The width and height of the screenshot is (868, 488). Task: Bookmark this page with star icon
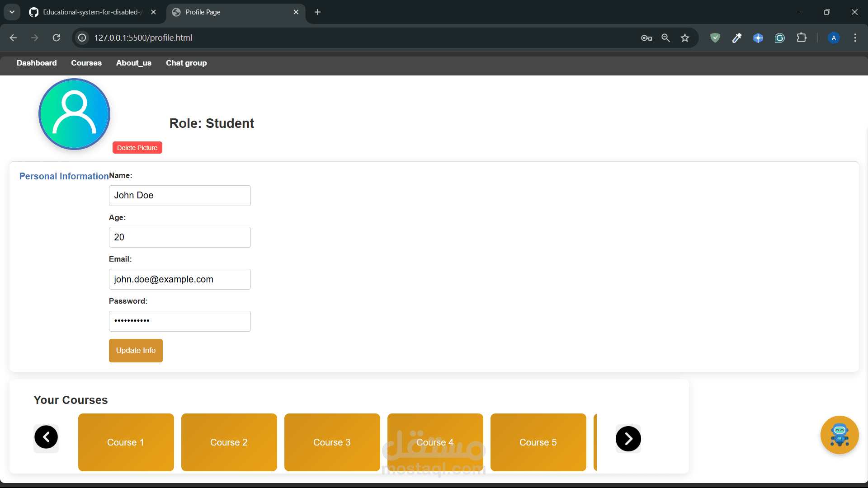coord(685,38)
